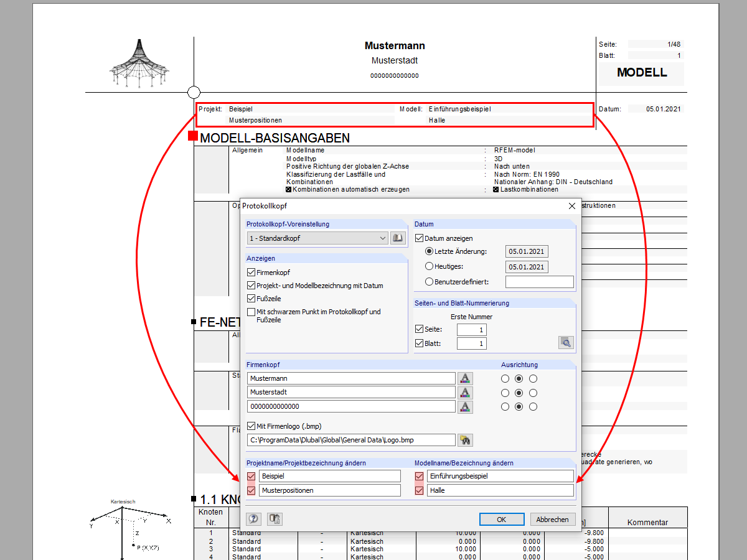Click the Kommentar column header in report table
The height and width of the screenshot is (560, 747).
(x=647, y=523)
